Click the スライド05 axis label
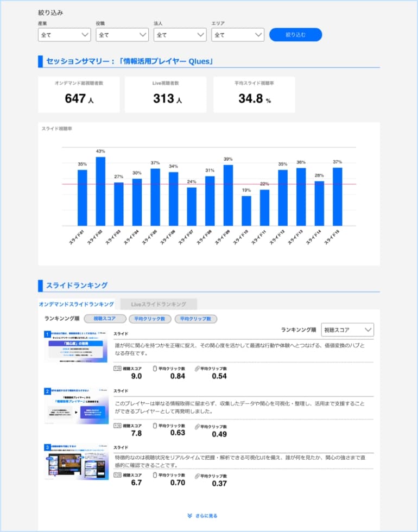The width and height of the screenshot is (418, 532). click(149, 237)
